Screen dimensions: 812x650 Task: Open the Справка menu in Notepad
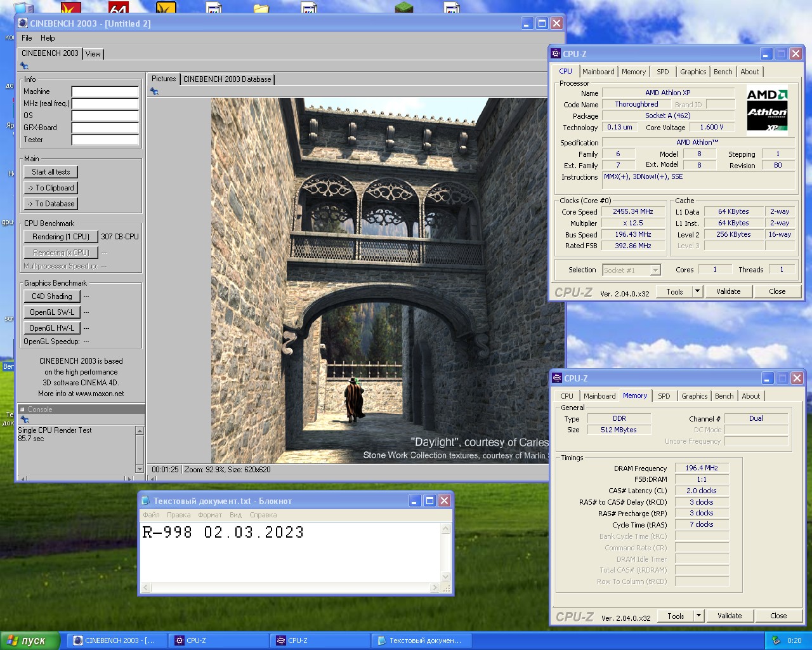pos(263,515)
